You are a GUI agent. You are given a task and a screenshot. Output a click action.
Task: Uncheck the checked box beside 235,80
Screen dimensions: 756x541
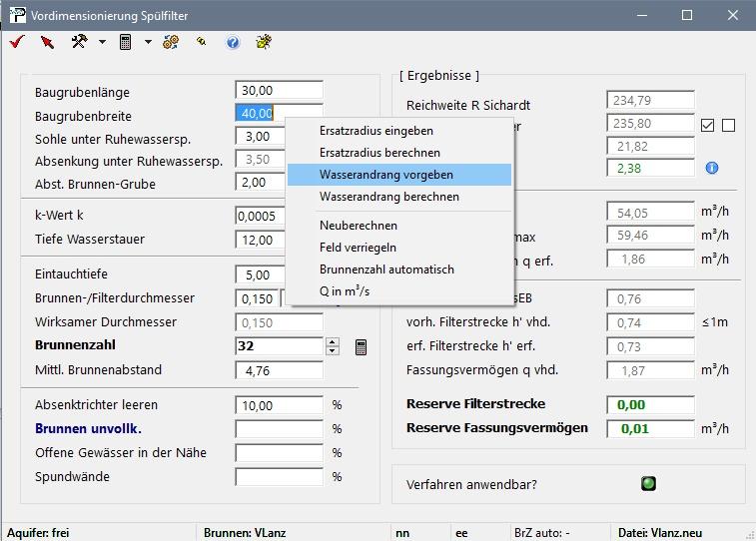[x=708, y=126]
